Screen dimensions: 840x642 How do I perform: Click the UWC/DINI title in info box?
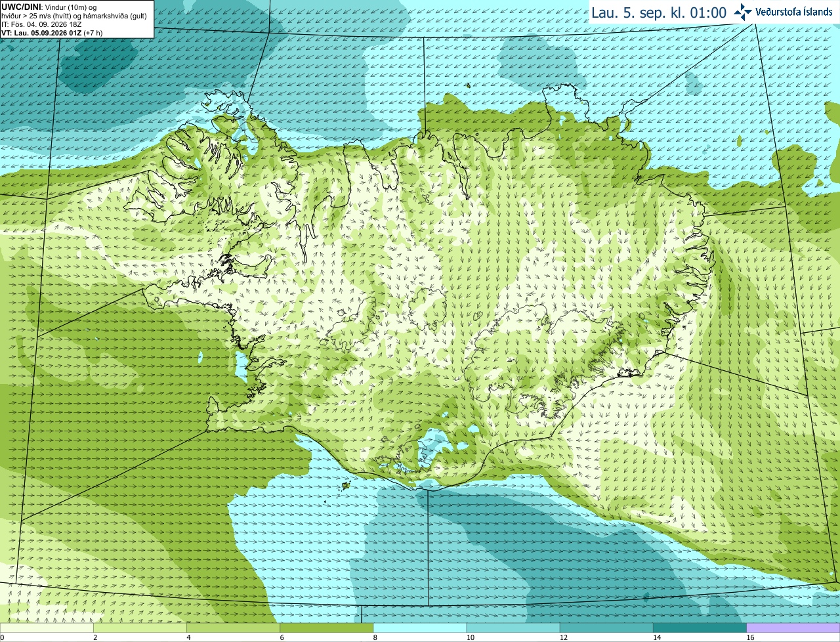point(22,7)
